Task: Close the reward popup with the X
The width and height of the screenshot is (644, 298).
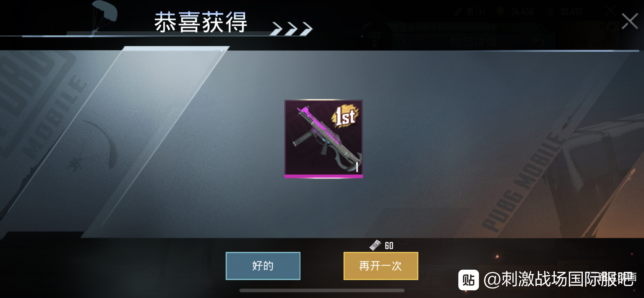Action: (630, 22)
